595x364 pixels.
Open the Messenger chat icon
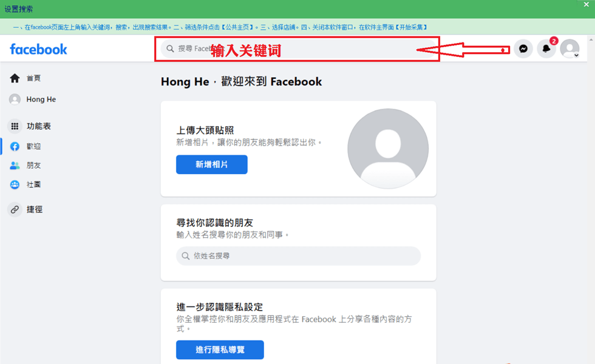tap(523, 49)
